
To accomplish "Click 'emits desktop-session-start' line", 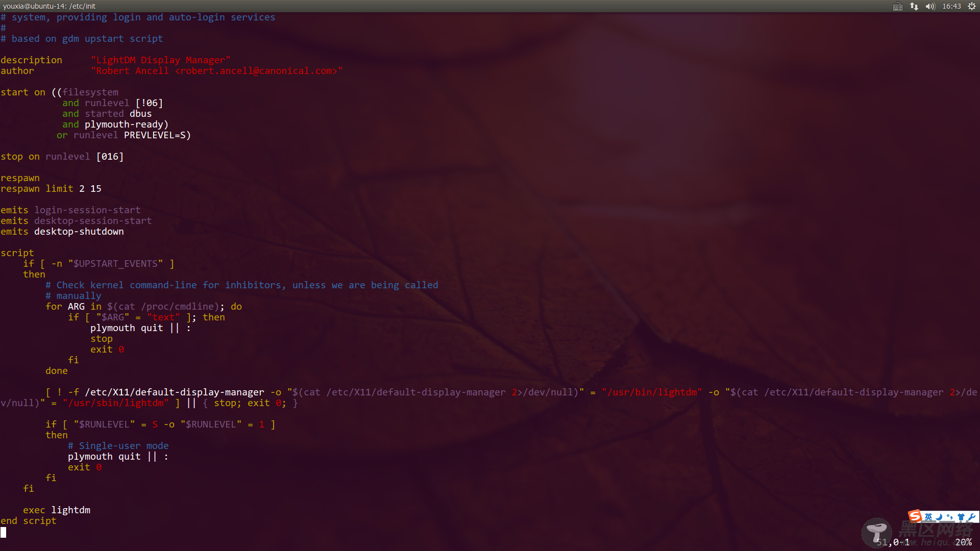I will pos(76,221).
